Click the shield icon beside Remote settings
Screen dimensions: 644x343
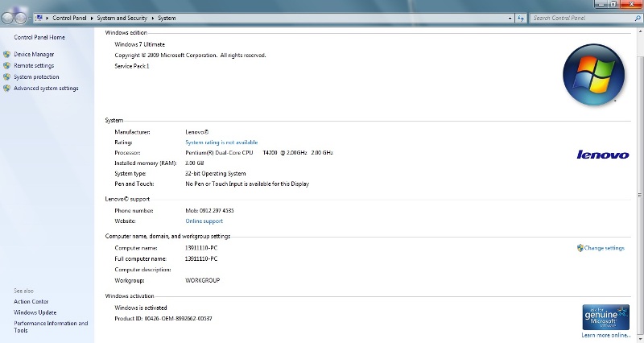(x=6, y=66)
